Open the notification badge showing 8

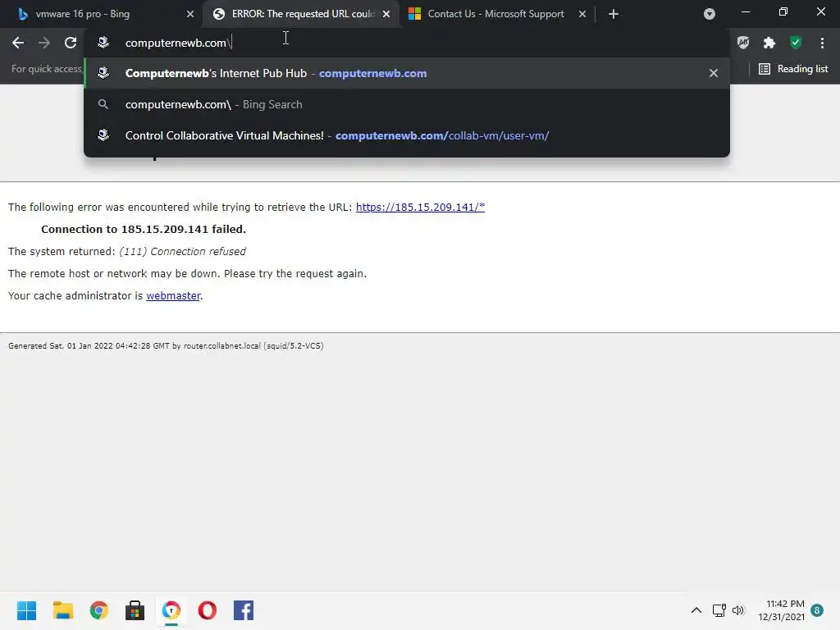817,610
